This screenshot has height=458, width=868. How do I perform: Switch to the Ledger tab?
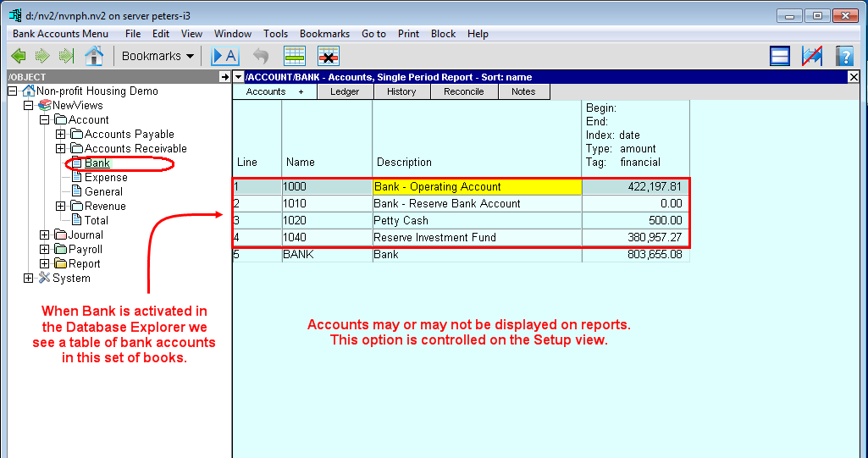[x=345, y=91]
